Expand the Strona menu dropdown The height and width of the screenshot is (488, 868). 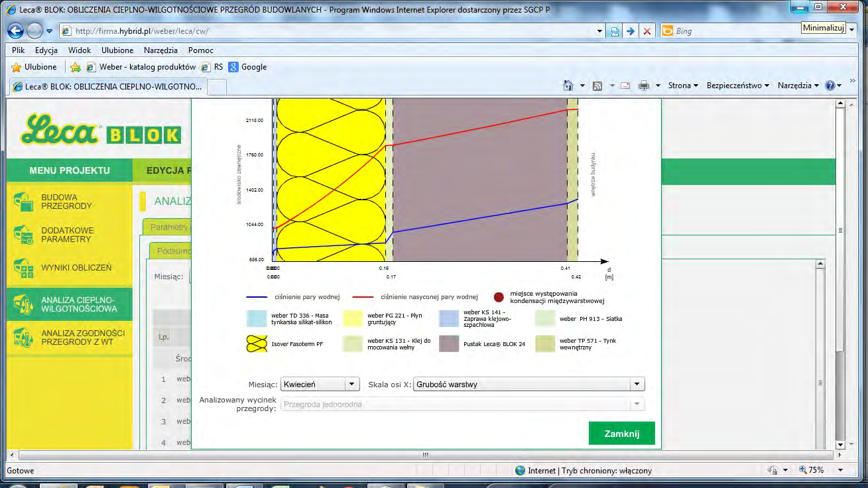683,86
